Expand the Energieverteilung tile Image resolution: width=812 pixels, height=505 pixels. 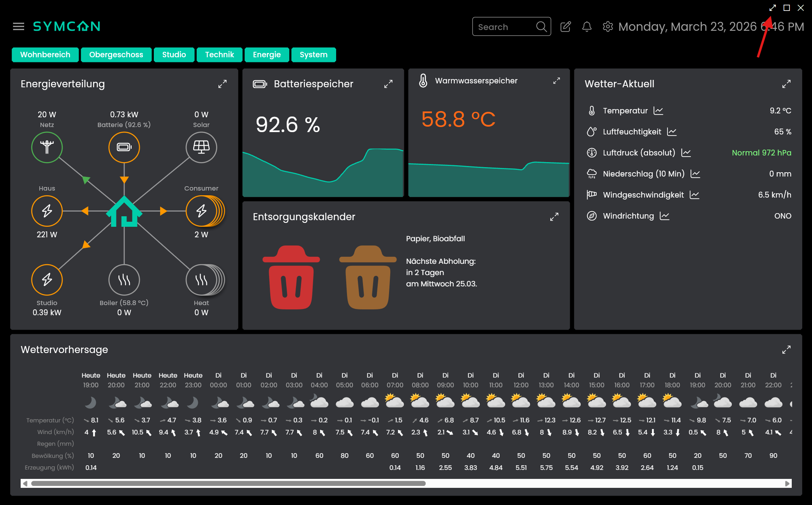click(222, 84)
